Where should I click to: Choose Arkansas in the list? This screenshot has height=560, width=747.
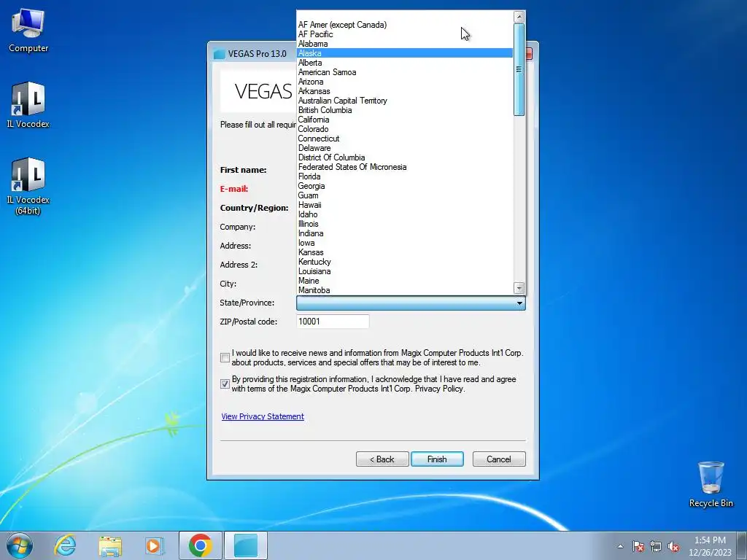coord(404,91)
